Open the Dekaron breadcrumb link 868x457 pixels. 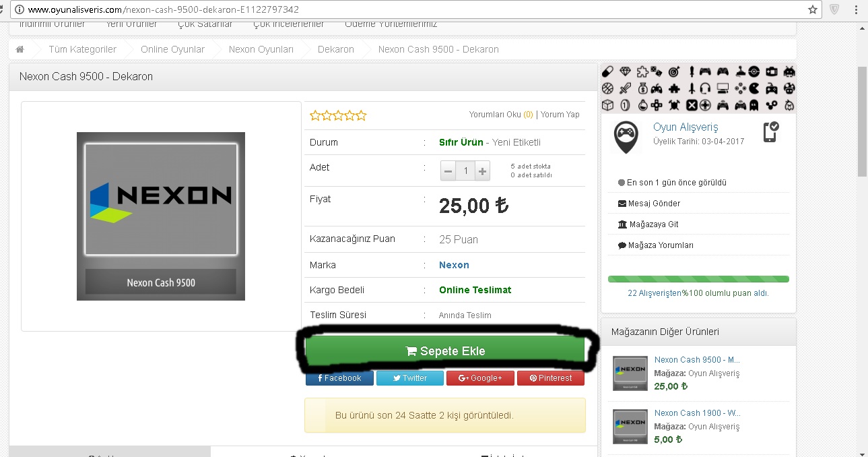click(336, 49)
